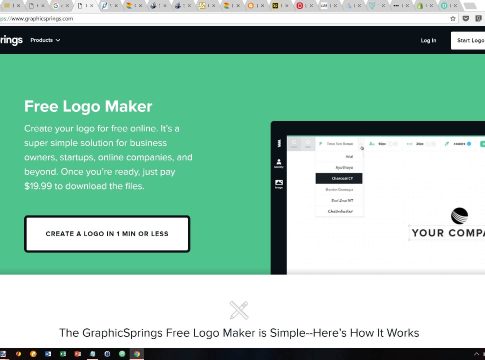Expand the Products dropdown in the navbar
Screen dimensions: 485x360
45,40
